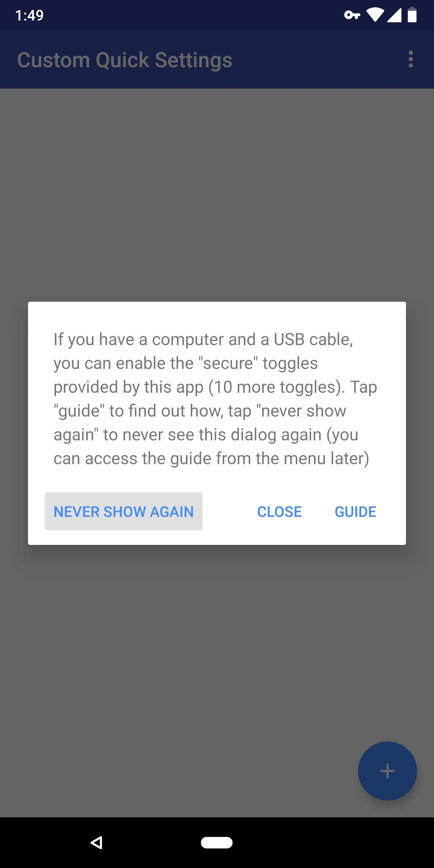Tap the 1:49 clock in status bar
Image resolution: width=434 pixels, height=868 pixels.
tap(29, 15)
